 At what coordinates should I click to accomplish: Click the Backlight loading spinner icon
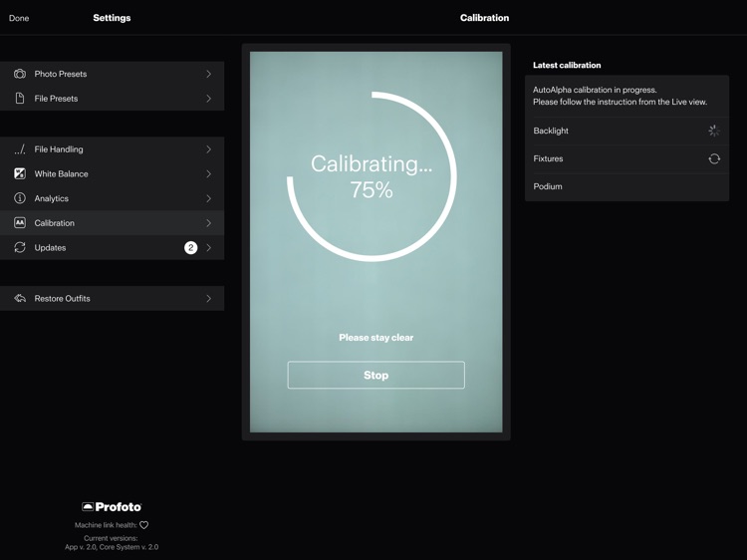click(x=714, y=131)
